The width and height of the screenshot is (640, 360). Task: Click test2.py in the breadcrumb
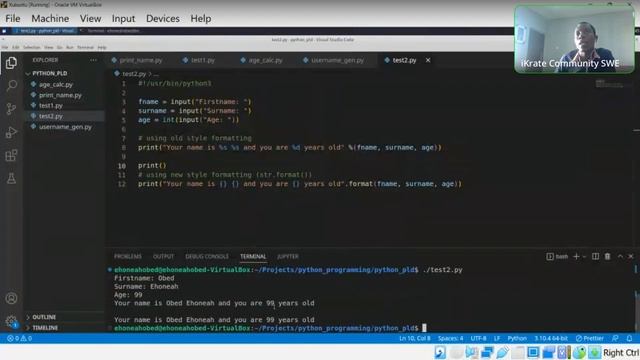(x=134, y=74)
